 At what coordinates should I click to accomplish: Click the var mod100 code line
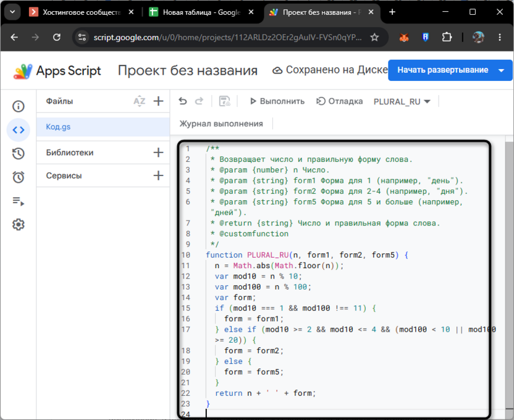coord(263,287)
